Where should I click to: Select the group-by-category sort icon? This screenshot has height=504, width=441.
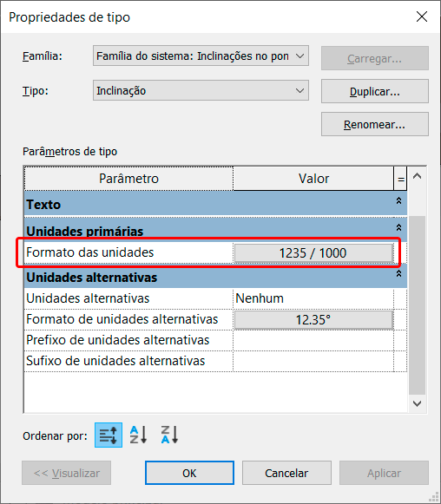[109, 435]
